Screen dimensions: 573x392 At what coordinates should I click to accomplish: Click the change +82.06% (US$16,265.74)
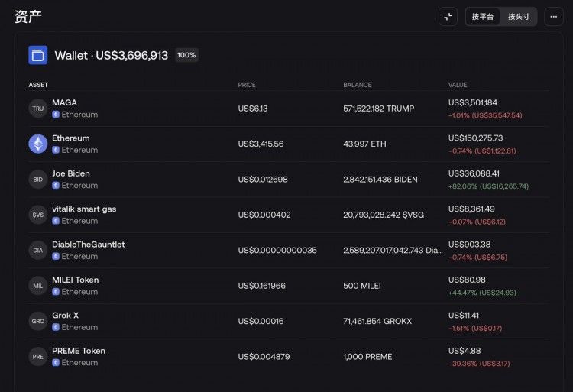(489, 186)
